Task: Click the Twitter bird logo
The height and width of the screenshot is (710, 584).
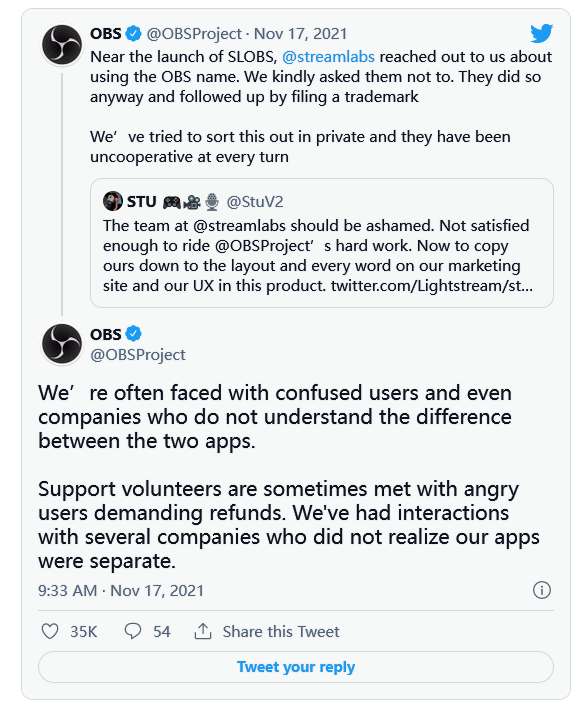Action: (541, 33)
